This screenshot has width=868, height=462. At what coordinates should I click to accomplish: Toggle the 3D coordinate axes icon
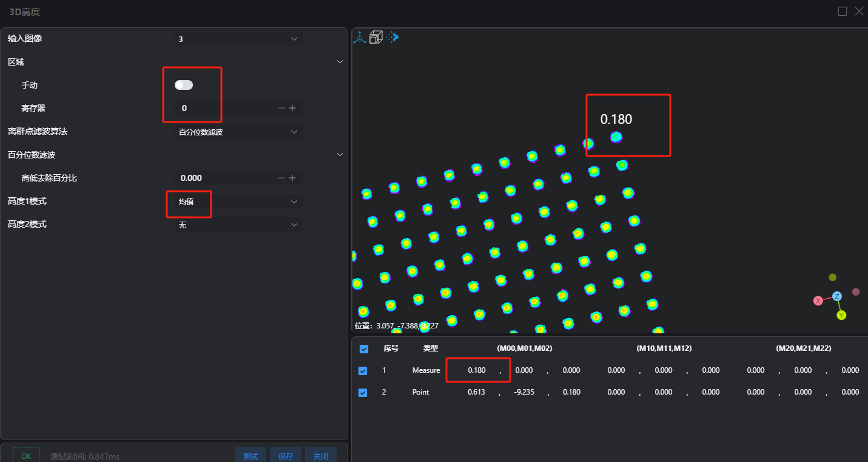tap(360, 38)
